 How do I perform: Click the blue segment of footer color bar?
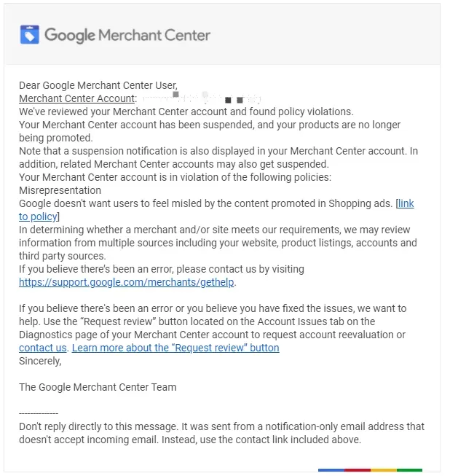pyautogui.click(x=331, y=470)
